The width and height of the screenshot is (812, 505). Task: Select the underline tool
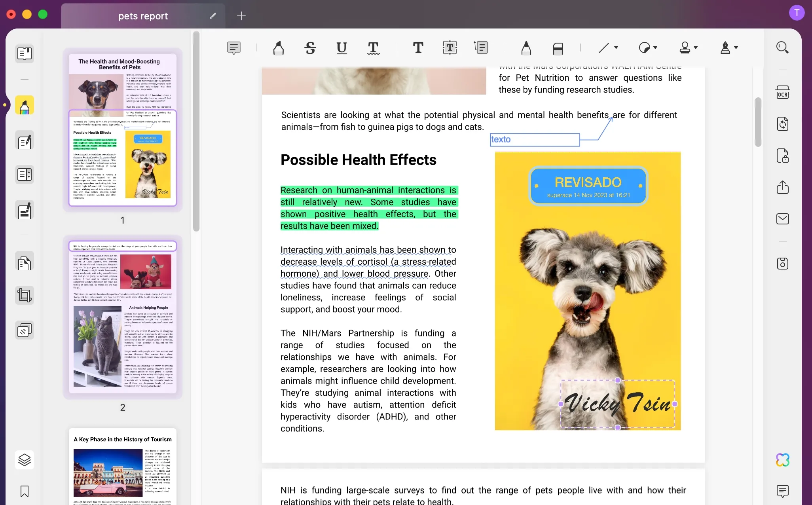(341, 48)
